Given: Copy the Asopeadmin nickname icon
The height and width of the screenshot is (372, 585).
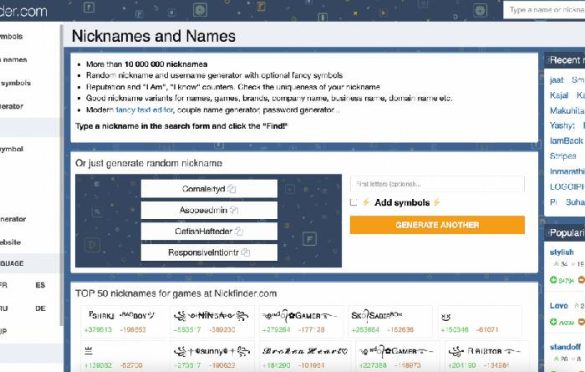Looking at the screenshot, I should [234, 210].
